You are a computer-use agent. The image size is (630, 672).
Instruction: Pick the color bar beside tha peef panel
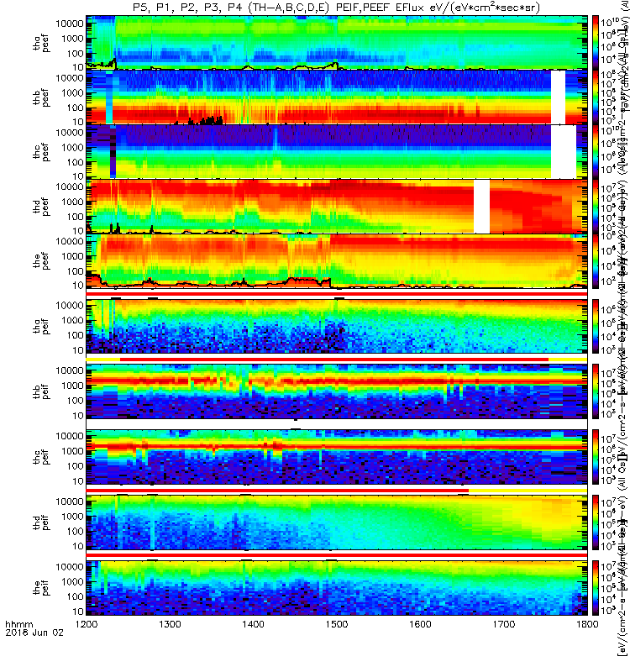(596, 43)
